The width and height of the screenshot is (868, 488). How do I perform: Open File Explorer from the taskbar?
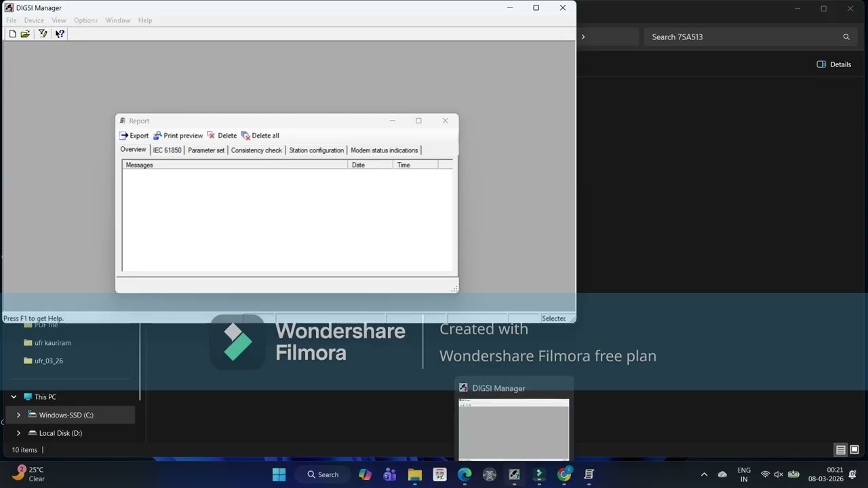coord(415,474)
